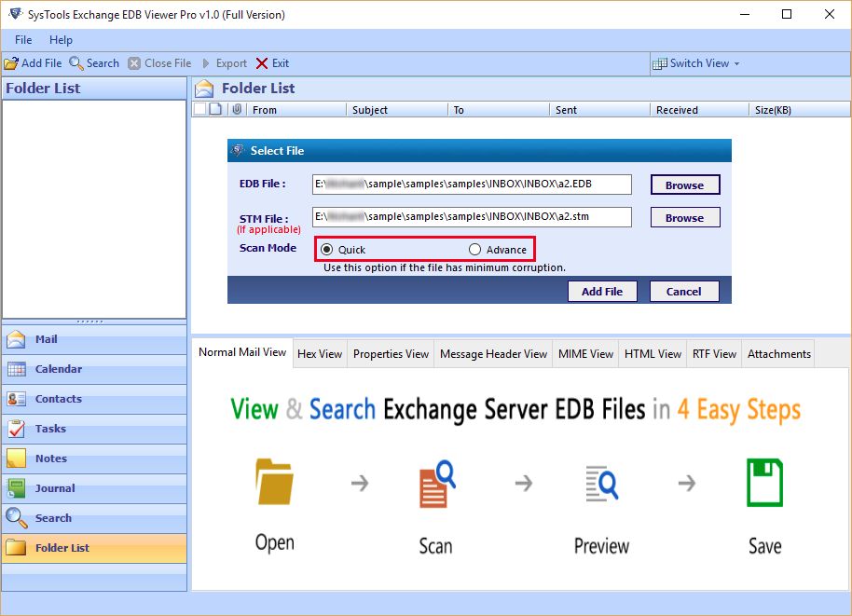Open the Contacts section in sidebar
The width and height of the screenshot is (852, 616).
tap(58, 399)
